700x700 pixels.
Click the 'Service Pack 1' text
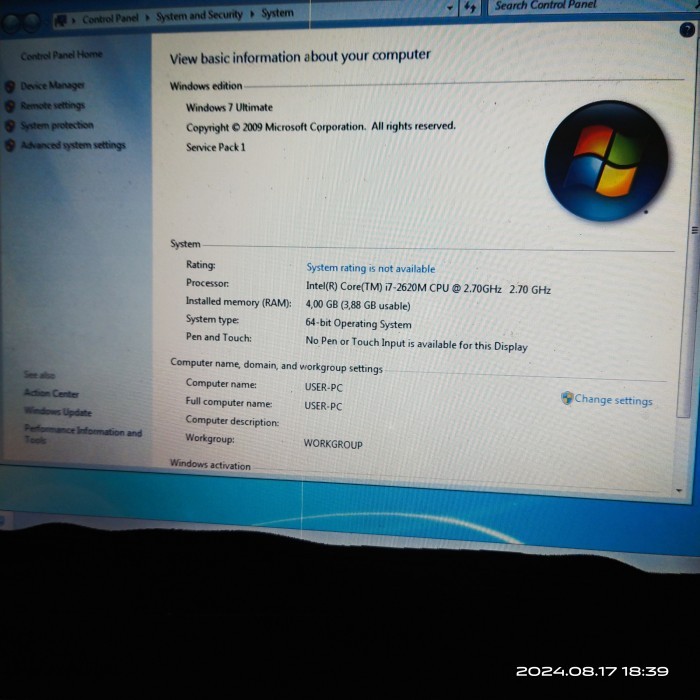216,147
